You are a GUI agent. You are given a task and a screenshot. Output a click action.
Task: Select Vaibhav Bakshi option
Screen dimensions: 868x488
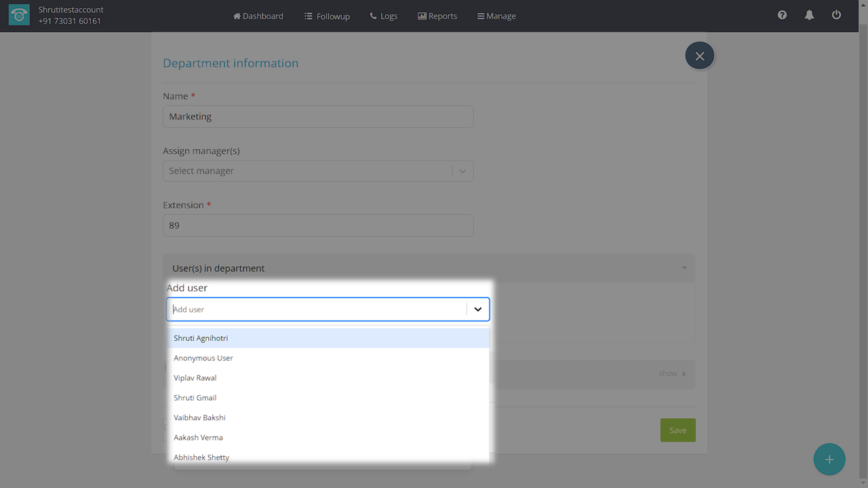coord(199,418)
